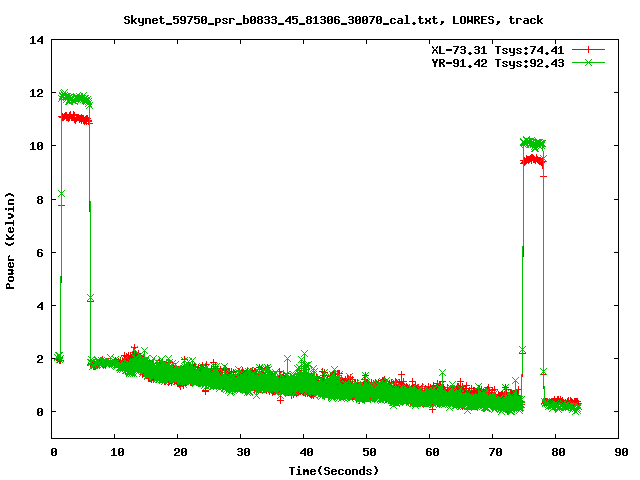Click the x-axis tick label 30
Image resolution: width=640 pixels, height=480 pixels.
click(243, 452)
